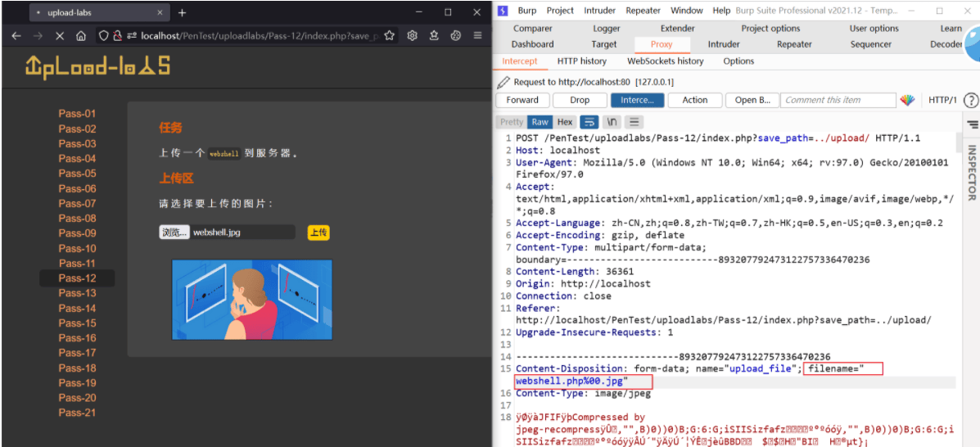This screenshot has height=447, width=980.
Task: Open the tracking protection shield icon
Action: pyautogui.click(x=104, y=36)
